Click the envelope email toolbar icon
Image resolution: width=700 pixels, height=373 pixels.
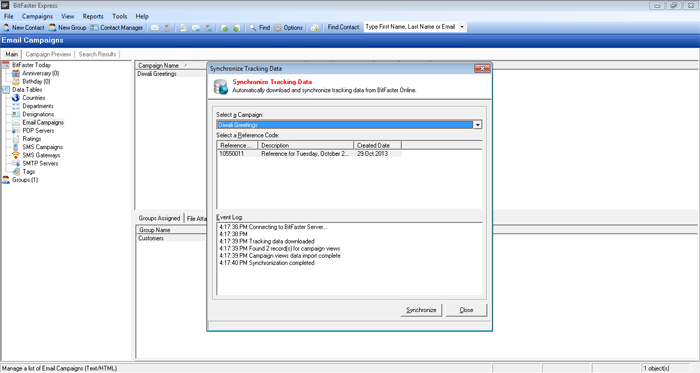(154, 28)
